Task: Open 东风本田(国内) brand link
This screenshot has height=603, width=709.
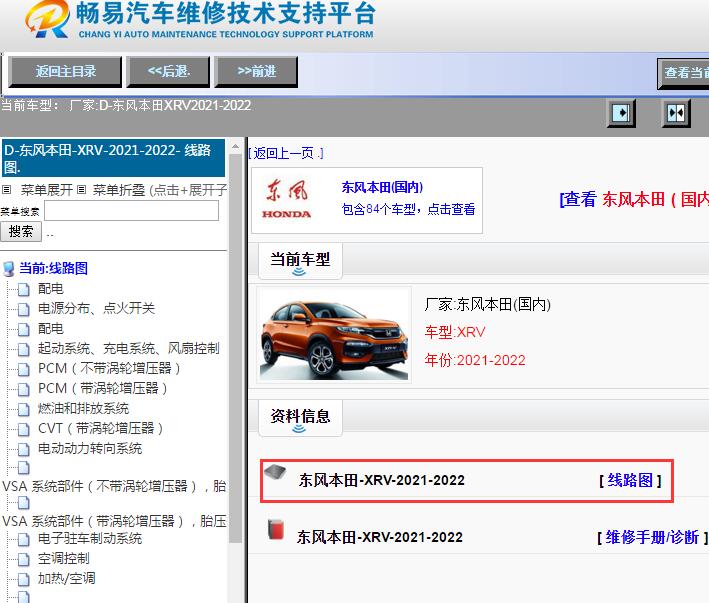Action: (382, 187)
